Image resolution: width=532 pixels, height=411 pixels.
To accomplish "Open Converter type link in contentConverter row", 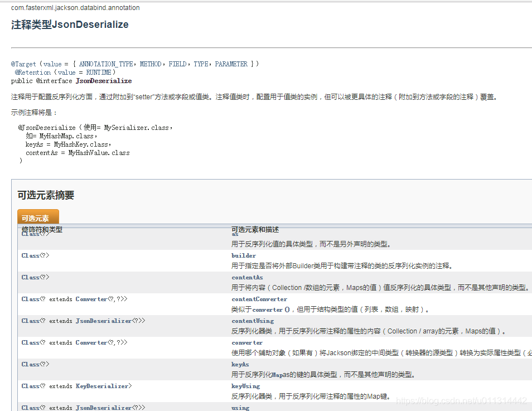I will tap(91, 299).
